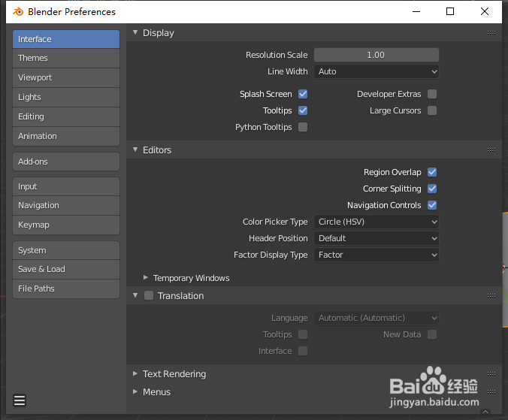Grab the Editors panel drag handle
Image resolution: width=508 pixels, height=420 pixels.
point(491,150)
